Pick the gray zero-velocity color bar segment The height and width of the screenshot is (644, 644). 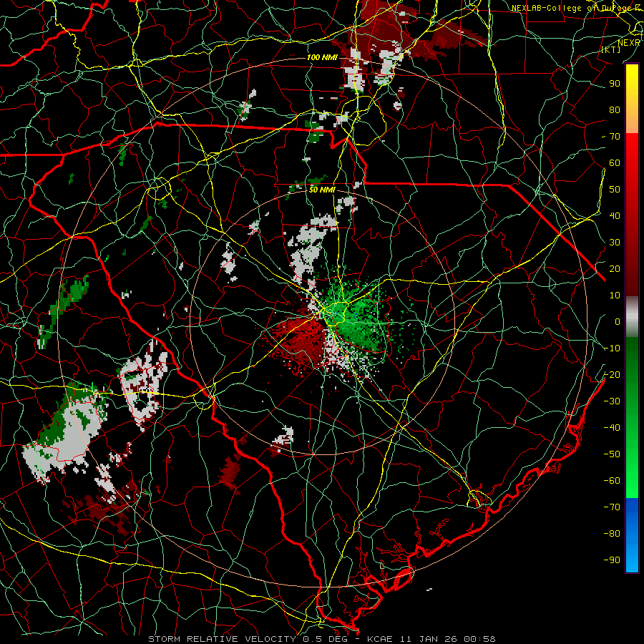coord(632,317)
